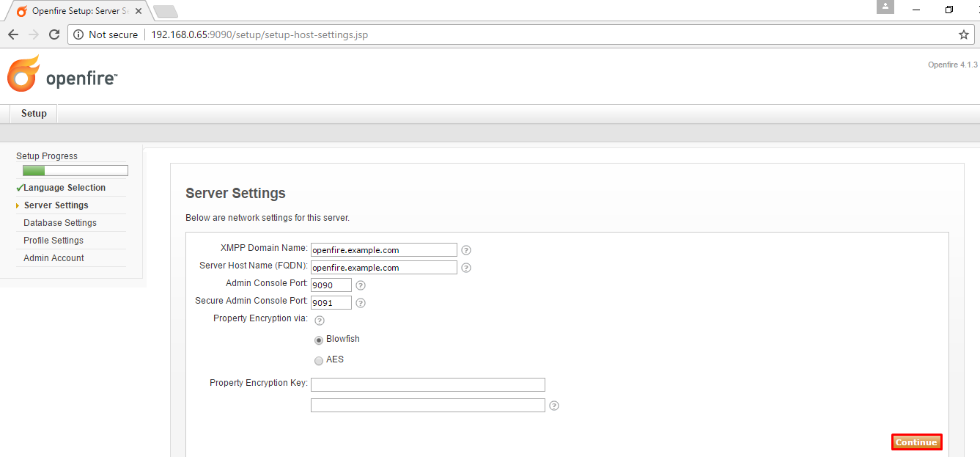
Task: Click the Not secure site info indicator
Action: point(106,34)
